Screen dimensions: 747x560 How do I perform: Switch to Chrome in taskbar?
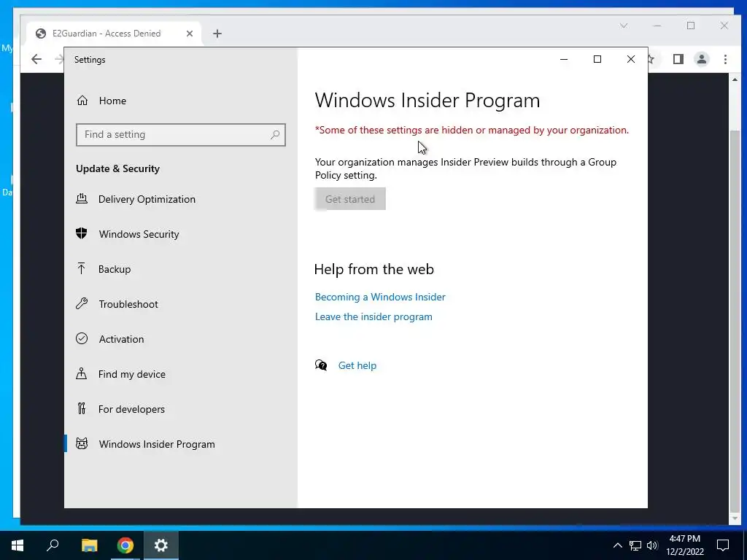[x=125, y=545]
